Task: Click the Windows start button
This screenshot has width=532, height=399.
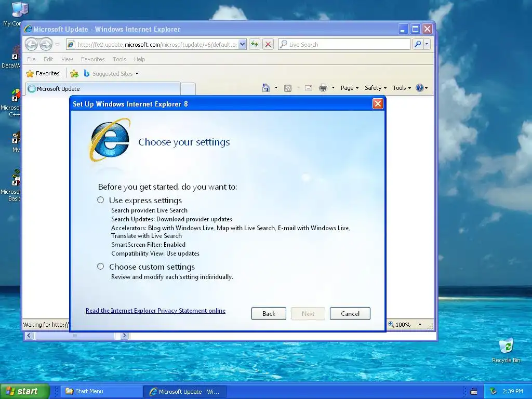Action: (24, 391)
